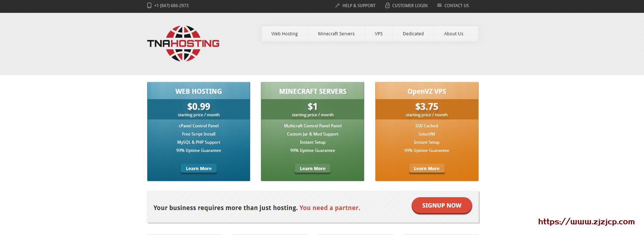This screenshot has width=644, height=235.
Task: Click the $3.75 starting price
Action: pos(427,107)
